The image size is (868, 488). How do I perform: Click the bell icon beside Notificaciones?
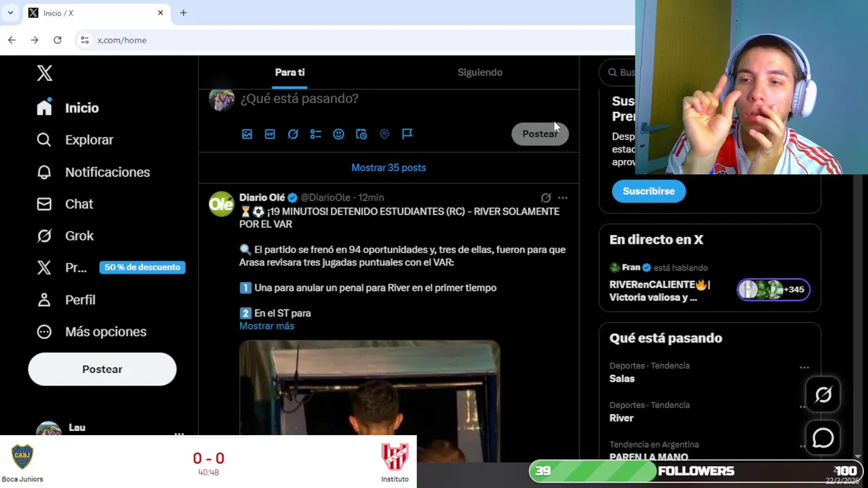(44, 172)
